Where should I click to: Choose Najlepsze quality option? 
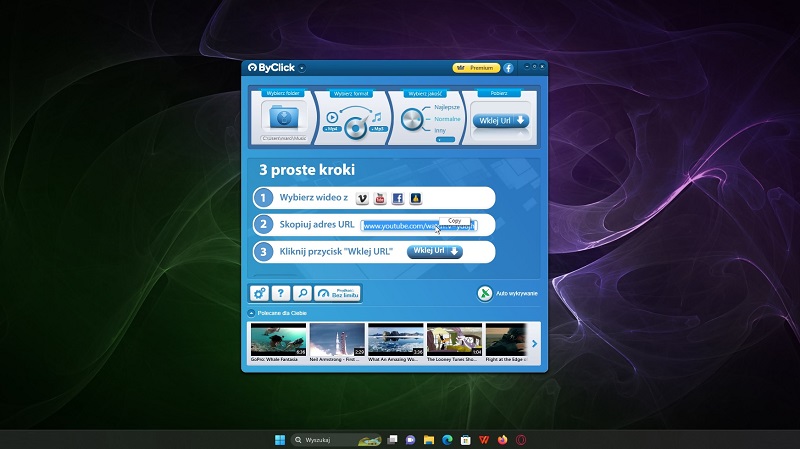click(447, 107)
